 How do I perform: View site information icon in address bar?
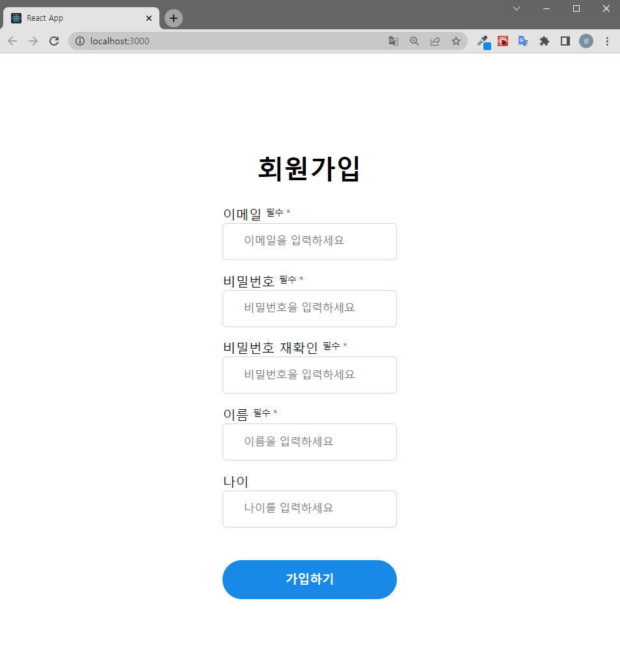[x=80, y=41]
